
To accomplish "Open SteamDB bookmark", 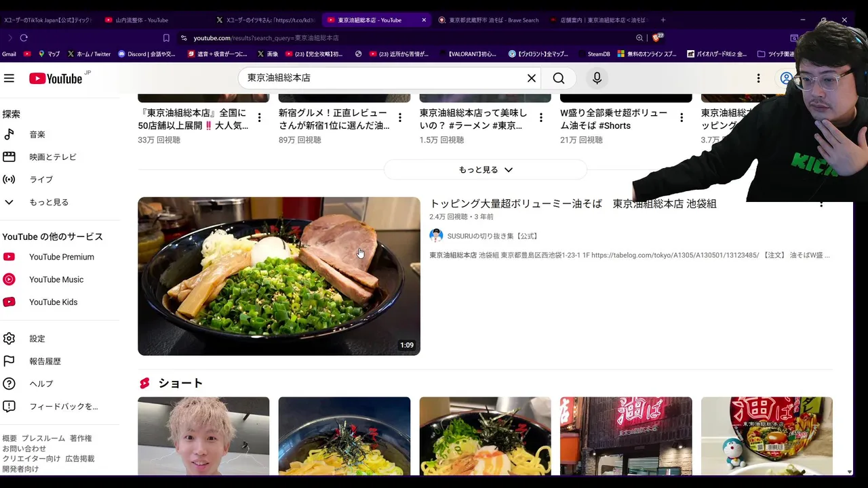I will click(x=593, y=54).
